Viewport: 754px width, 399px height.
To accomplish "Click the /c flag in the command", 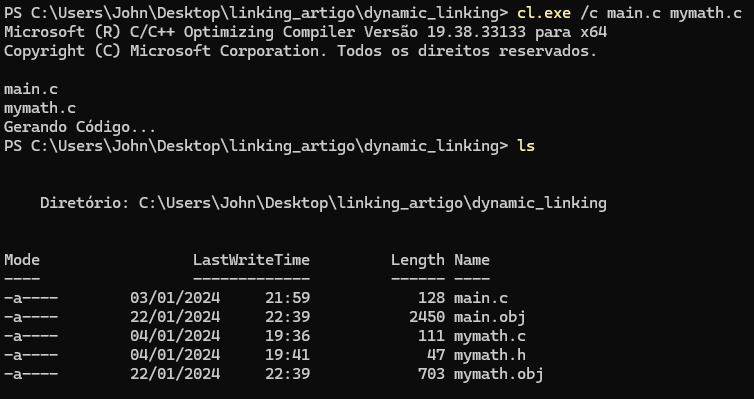I will 589,13.
